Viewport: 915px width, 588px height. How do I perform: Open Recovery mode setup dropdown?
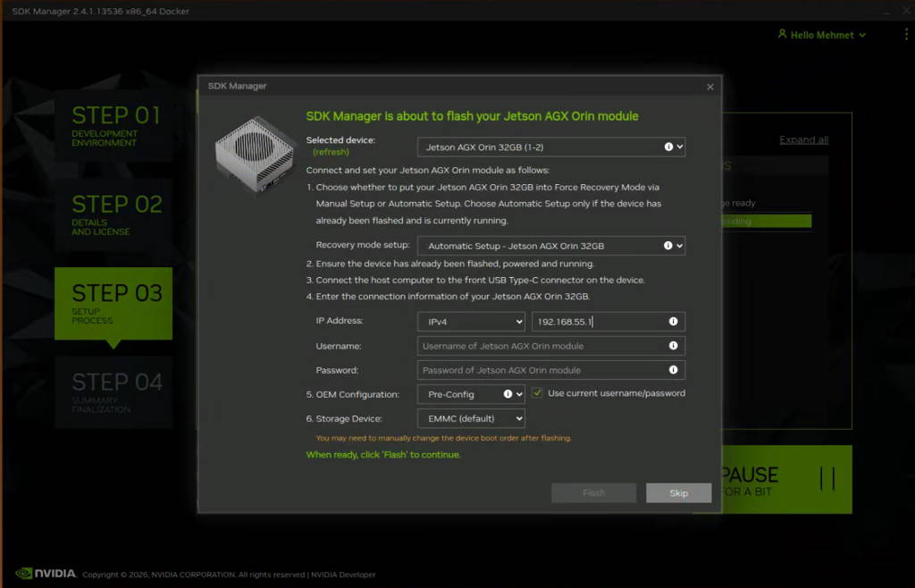pyautogui.click(x=550, y=246)
